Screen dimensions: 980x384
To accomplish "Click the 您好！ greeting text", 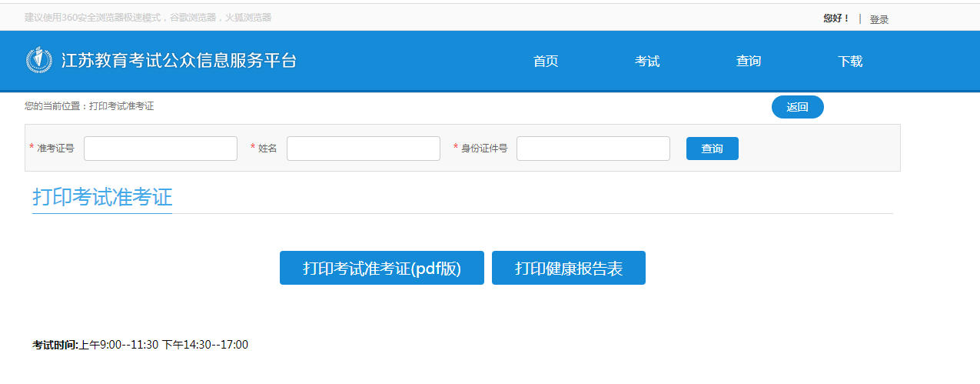I will 836,18.
